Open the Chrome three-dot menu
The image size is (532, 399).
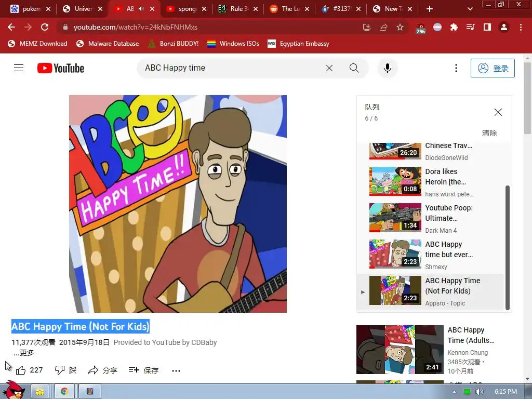pyautogui.click(x=521, y=27)
